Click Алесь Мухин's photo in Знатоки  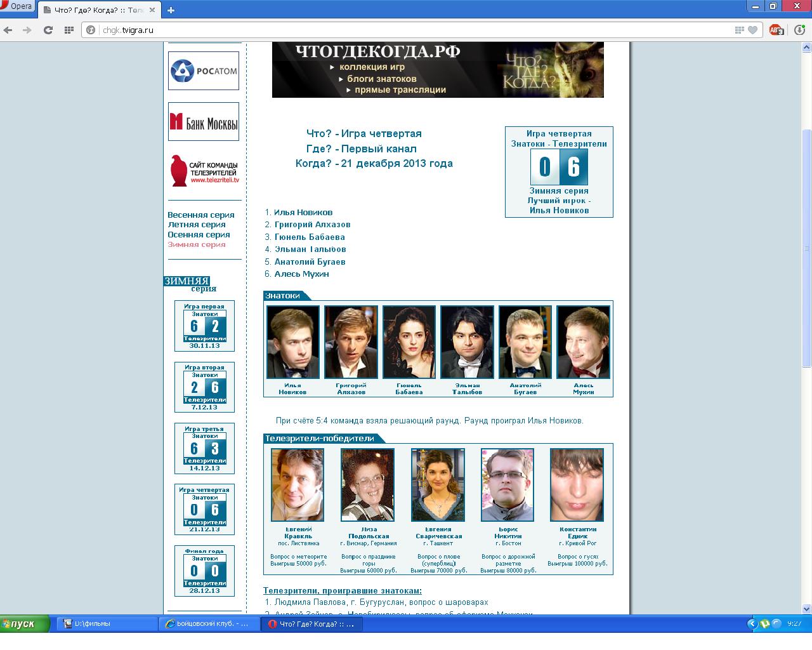[x=583, y=342]
